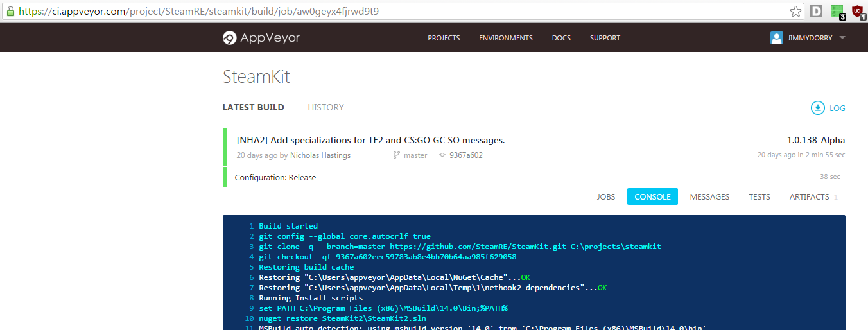Click the git clone console line

click(x=460, y=247)
